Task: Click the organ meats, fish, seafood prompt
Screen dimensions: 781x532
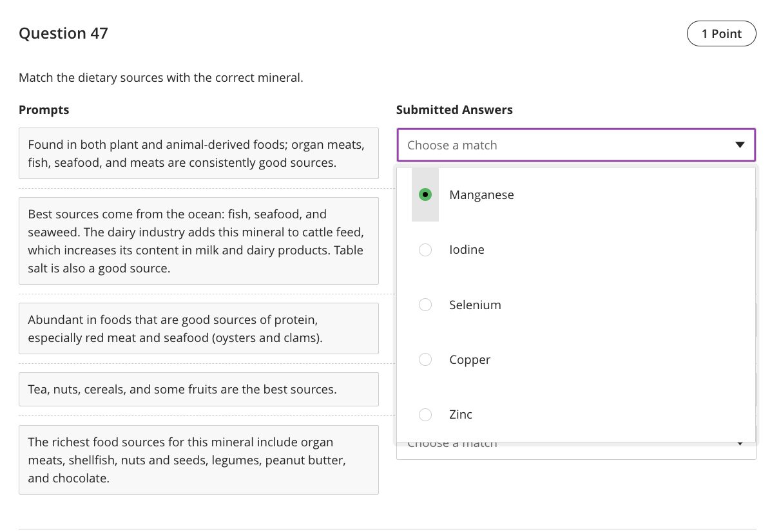Action: [x=198, y=154]
